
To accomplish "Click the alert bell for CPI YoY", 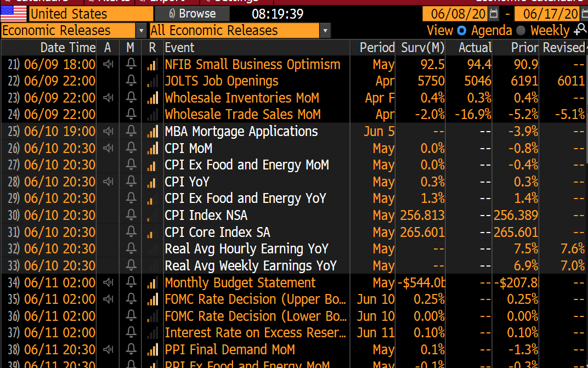I will coord(131,182).
